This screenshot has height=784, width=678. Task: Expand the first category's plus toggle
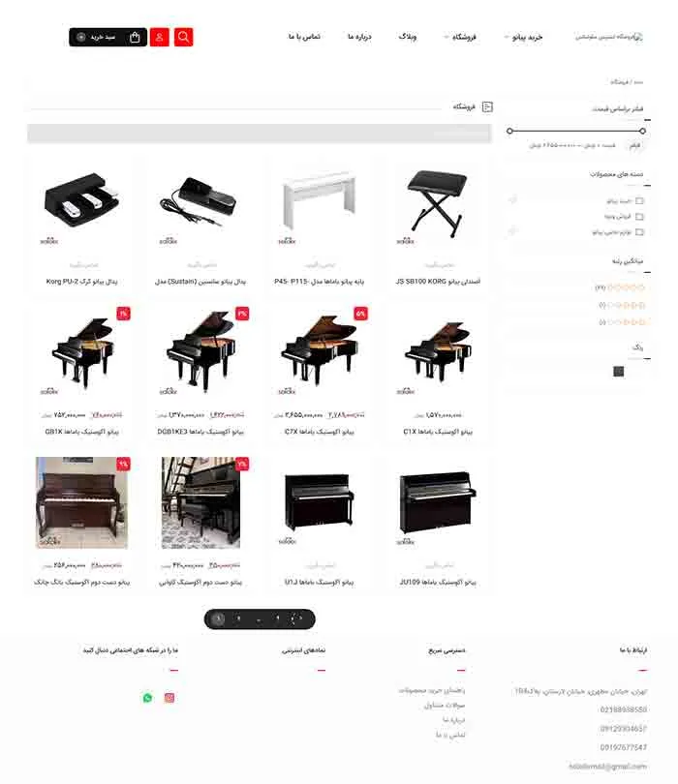[x=512, y=200]
